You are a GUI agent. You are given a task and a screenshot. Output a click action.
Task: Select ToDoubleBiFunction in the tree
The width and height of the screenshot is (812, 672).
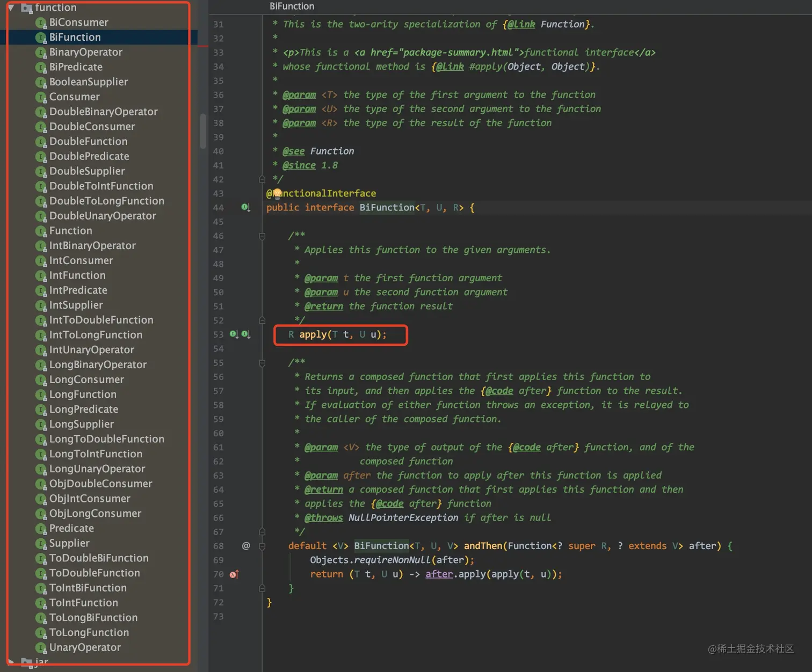click(x=99, y=559)
